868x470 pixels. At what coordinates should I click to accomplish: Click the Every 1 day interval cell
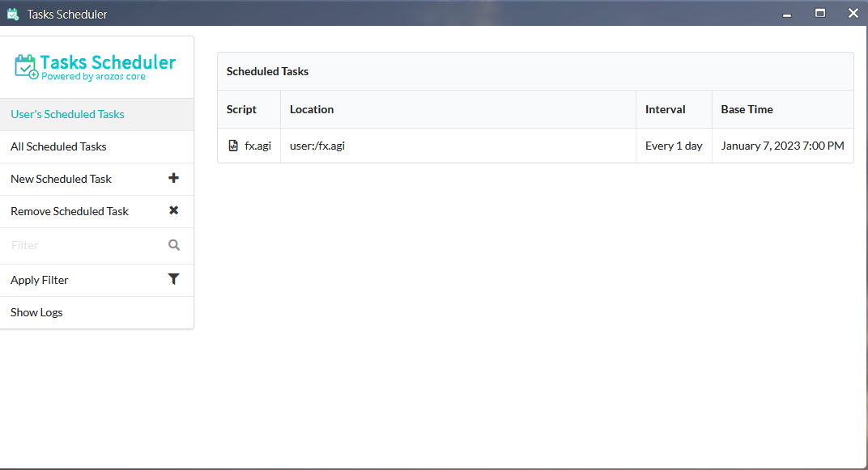674,146
